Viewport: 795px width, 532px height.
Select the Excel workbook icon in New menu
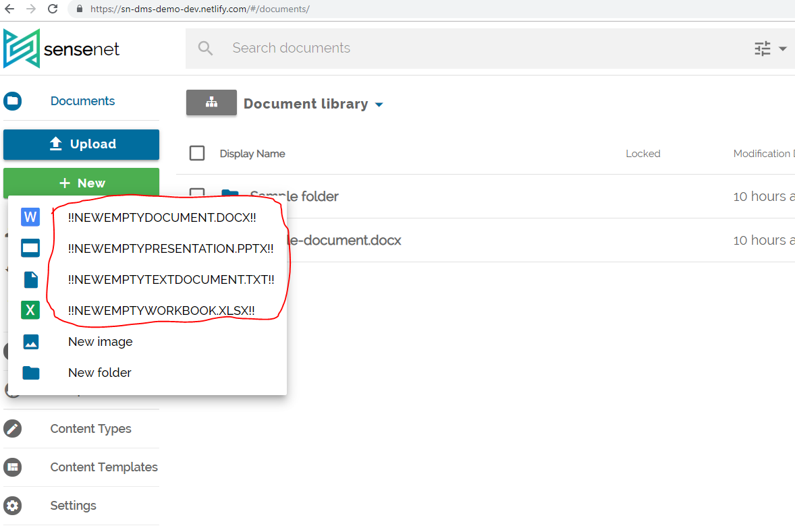[x=30, y=309]
